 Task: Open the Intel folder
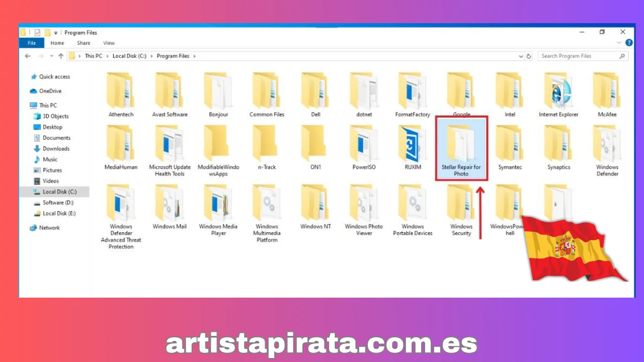(x=510, y=96)
